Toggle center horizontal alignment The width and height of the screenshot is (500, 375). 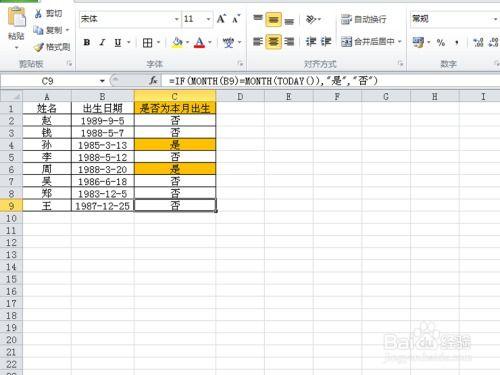click(274, 42)
